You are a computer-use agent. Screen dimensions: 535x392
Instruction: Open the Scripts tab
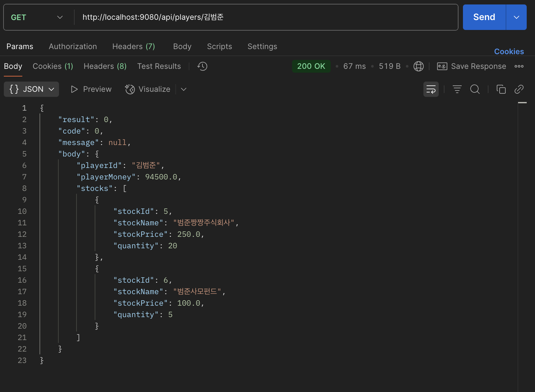[219, 47]
